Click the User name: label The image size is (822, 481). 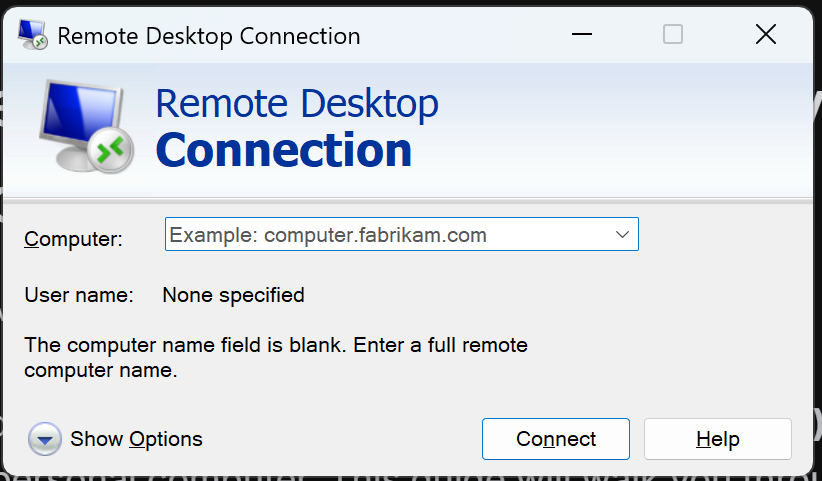(79, 295)
